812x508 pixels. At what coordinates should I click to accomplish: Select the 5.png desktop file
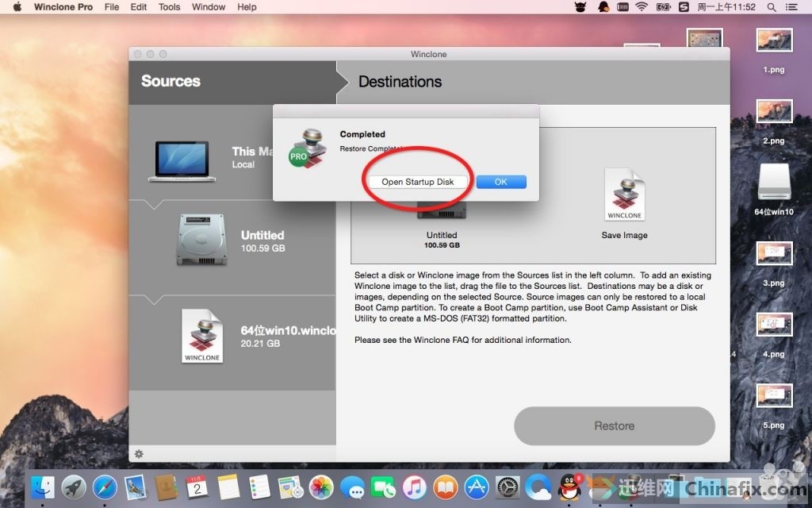pyautogui.click(x=774, y=406)
